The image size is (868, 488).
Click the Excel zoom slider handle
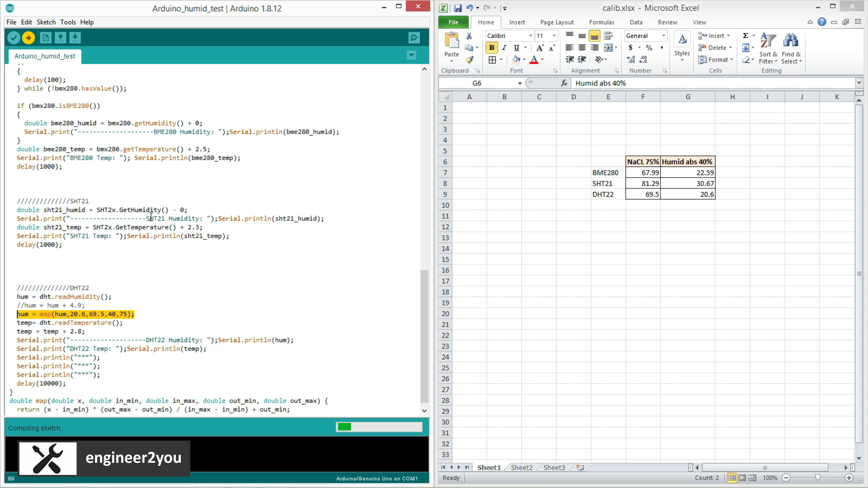tap(817, 478)
